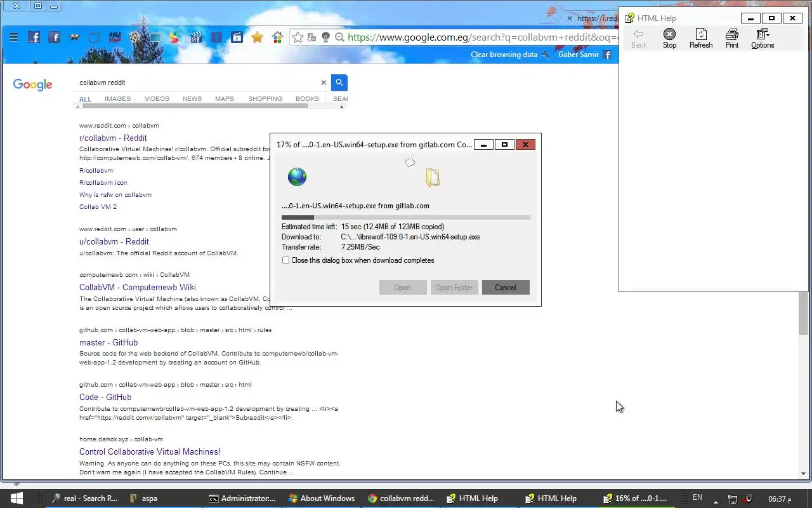Switch to the ALL search tab
812x508 pixels.
(85, 99)
